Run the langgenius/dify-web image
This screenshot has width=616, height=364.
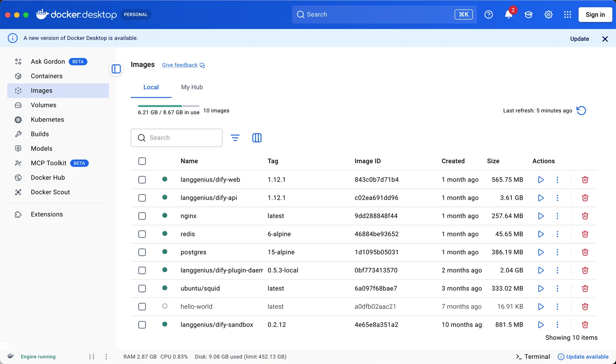tap(541, 180)
